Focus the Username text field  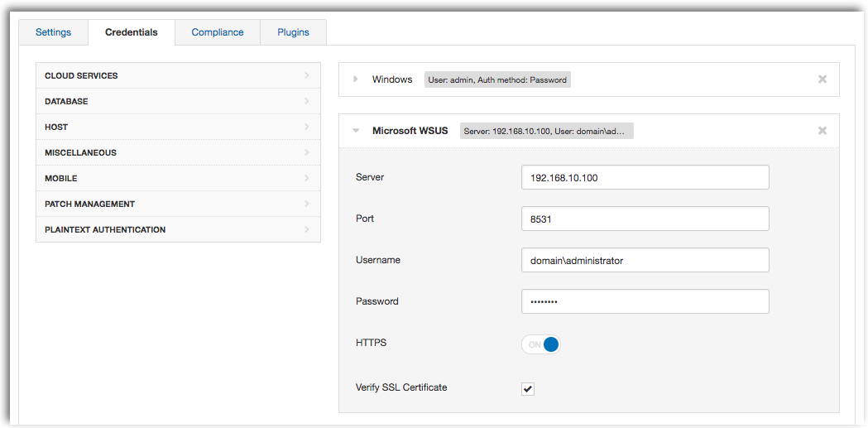[x=645, y=260]
